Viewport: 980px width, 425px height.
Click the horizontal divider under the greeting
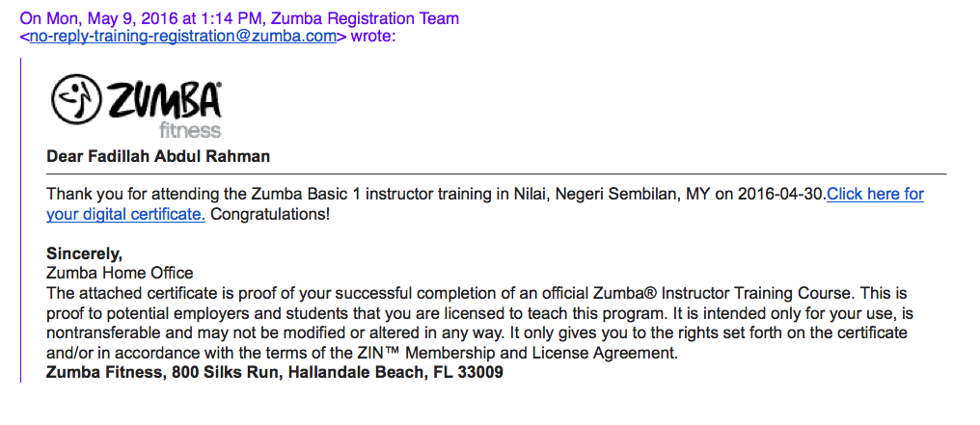tap(496, 173)
